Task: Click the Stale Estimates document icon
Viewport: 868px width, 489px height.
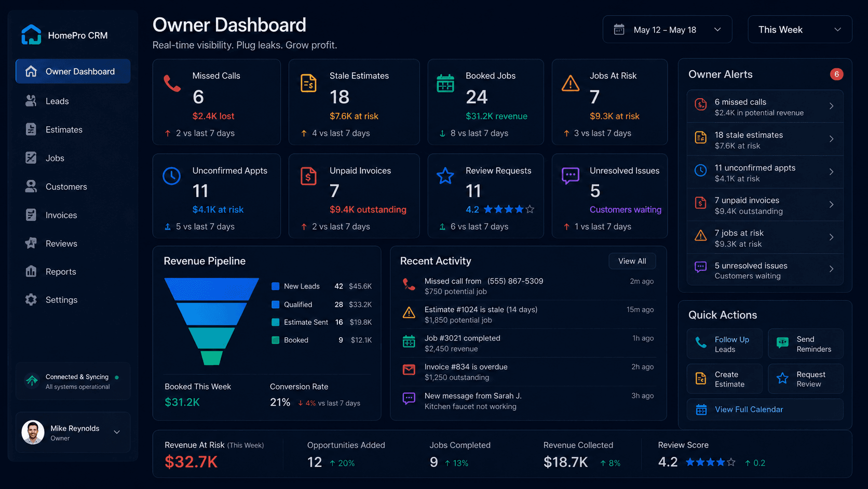Action: click(308, 83)
